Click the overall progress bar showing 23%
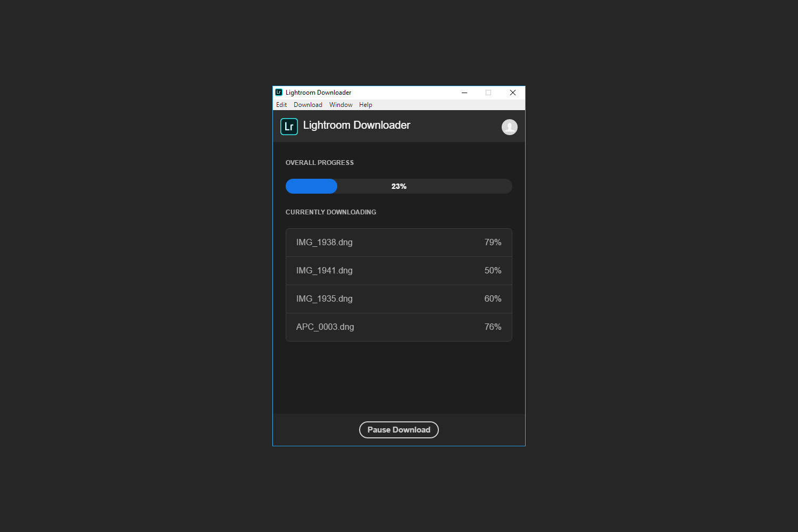798x532 pixels. coord(398,186)
